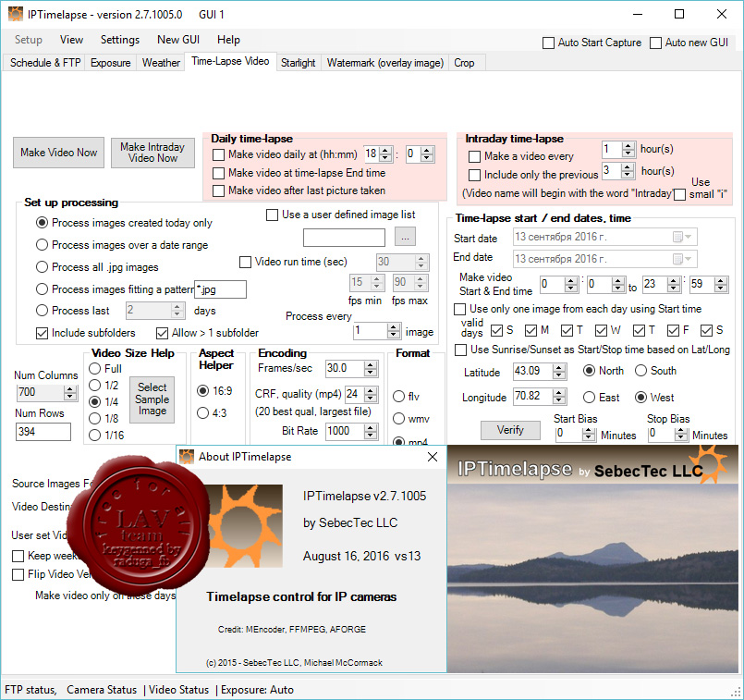Uncheck Include subfolders
The height and width of the screenshot is (700, 744).
[x=43, y=333]
